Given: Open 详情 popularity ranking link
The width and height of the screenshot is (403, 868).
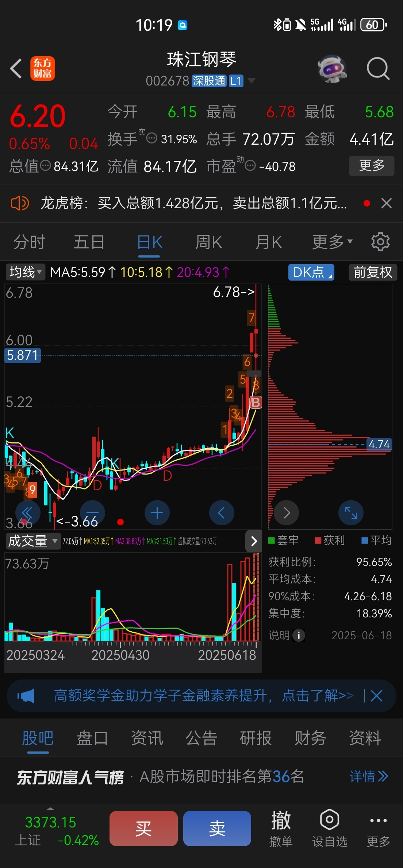Looking at the screenshot, I should (x=369, y=776).
